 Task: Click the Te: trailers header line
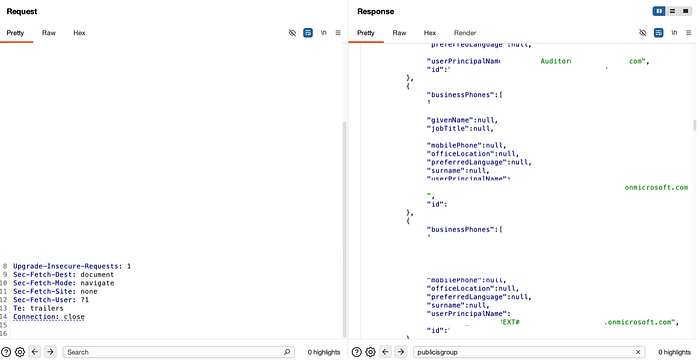pos(38,308)
